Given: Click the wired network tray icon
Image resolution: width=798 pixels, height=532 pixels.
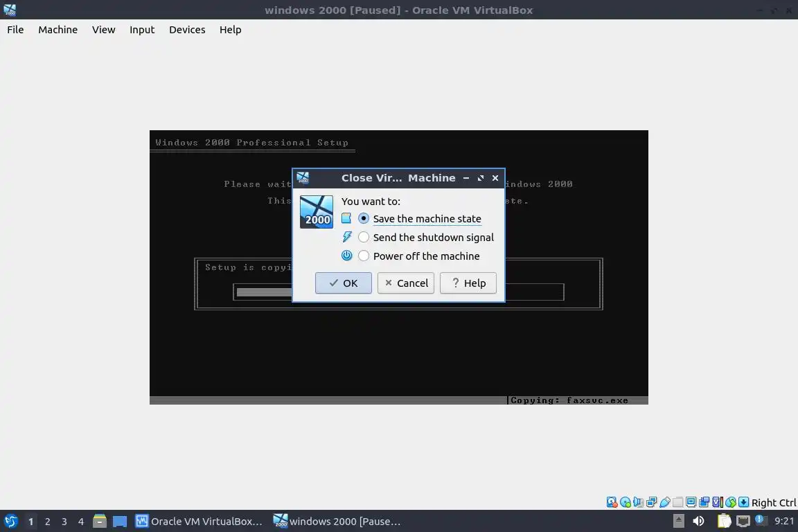Looking at the screenshot, I should pos(743,521).
